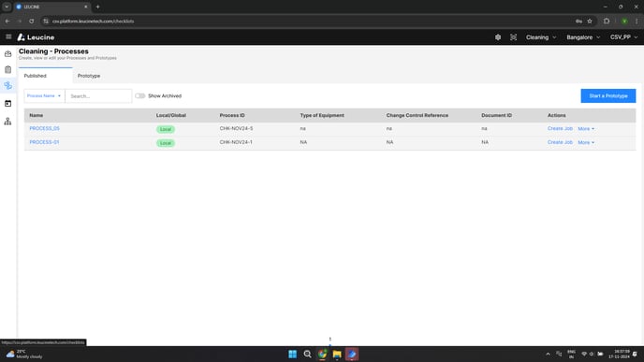Open the settings gear in Leucine header
644x362 pixels.
(498, 37)
